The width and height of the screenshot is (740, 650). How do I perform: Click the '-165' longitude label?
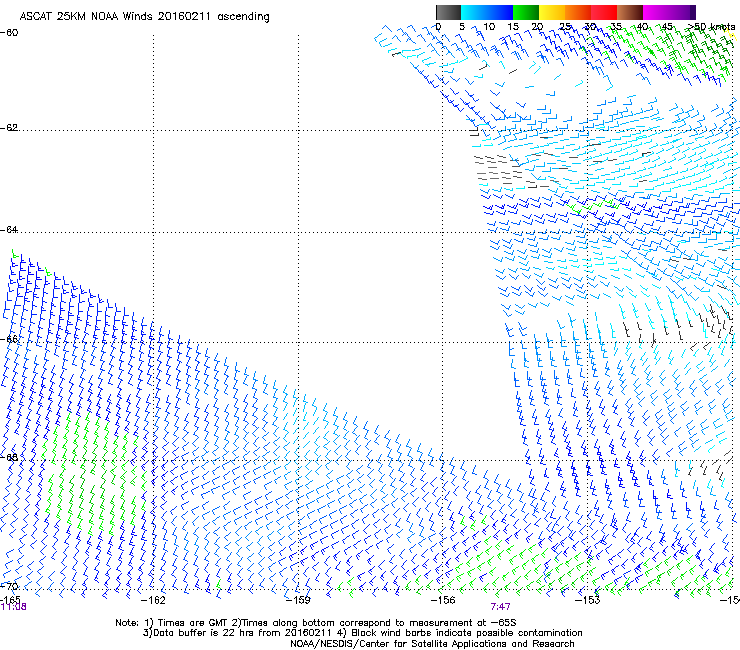[10, 599]
